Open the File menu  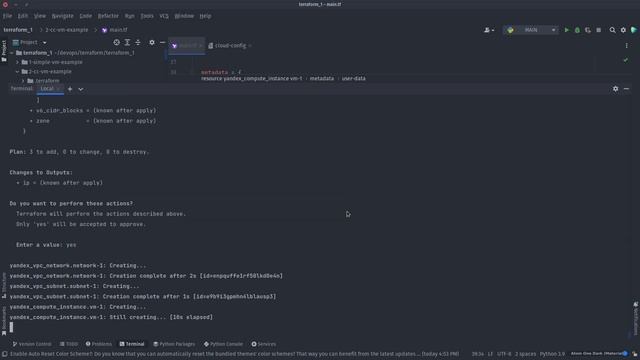(x=7, y=16)
